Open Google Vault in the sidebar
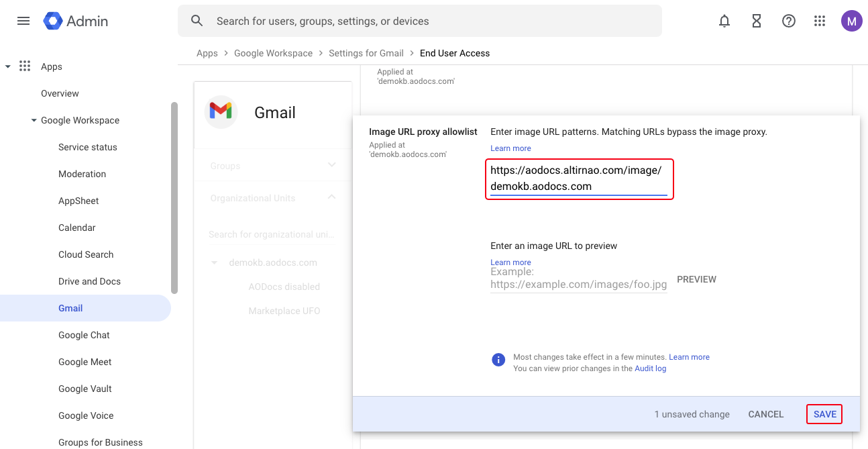 coord(85,389)
